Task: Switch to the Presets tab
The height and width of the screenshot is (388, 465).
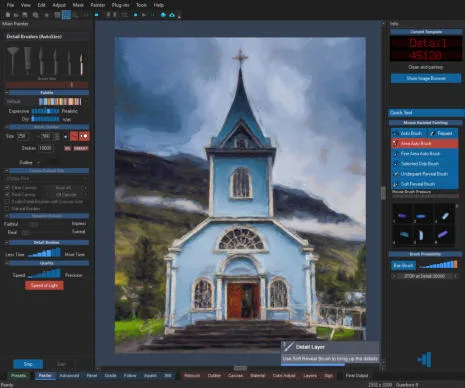Action: (x=18, y=376)
